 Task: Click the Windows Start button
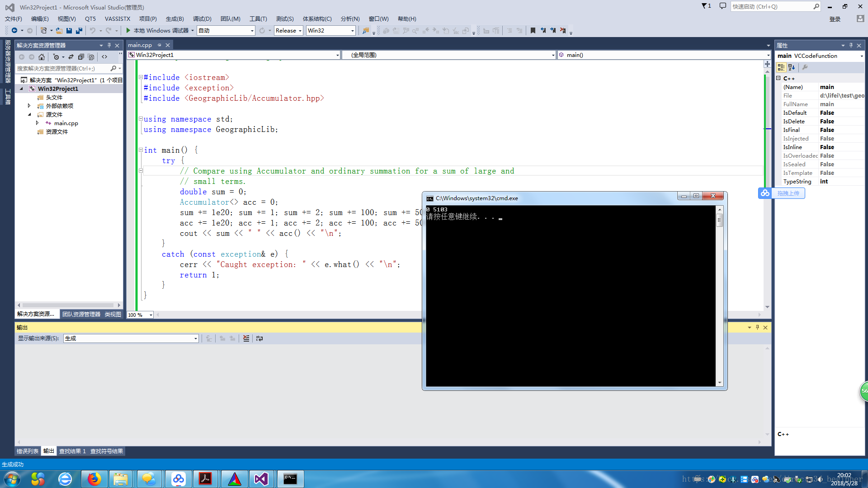[12, 479]
